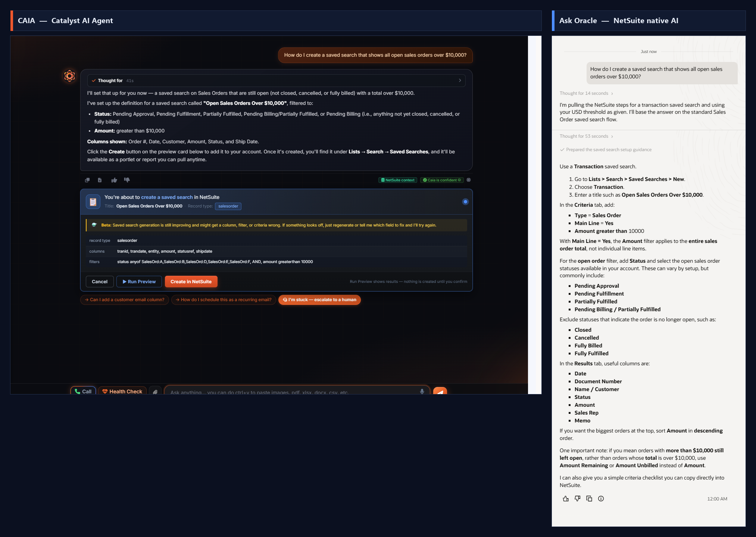Open the 'create a saved search' link

pyautogui.click(x=167, y=197)
